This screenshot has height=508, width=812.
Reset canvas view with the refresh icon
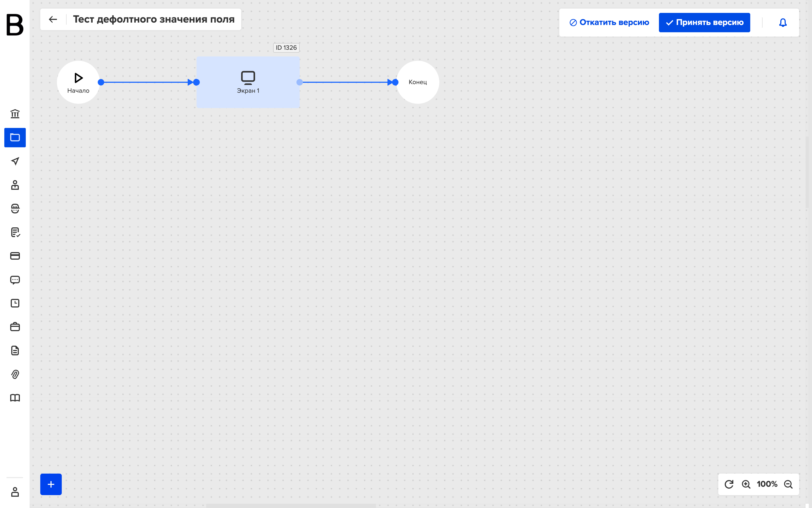click(x=729, y=484)
